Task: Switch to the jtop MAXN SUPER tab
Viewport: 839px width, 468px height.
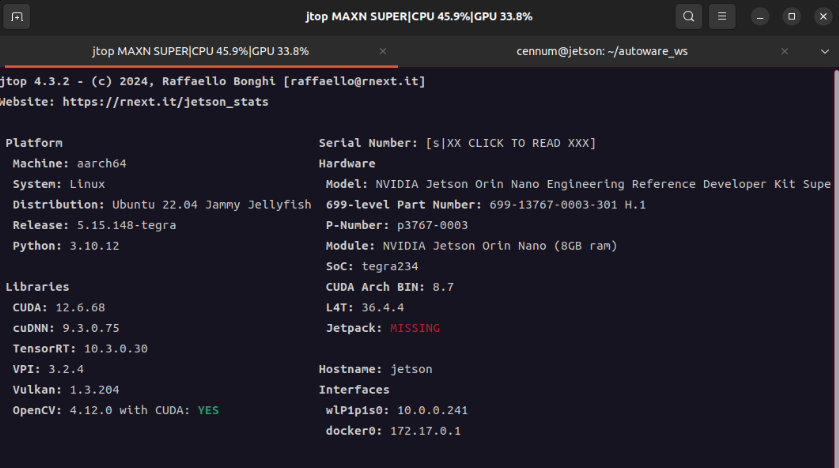Action: (x=200, y=51)
